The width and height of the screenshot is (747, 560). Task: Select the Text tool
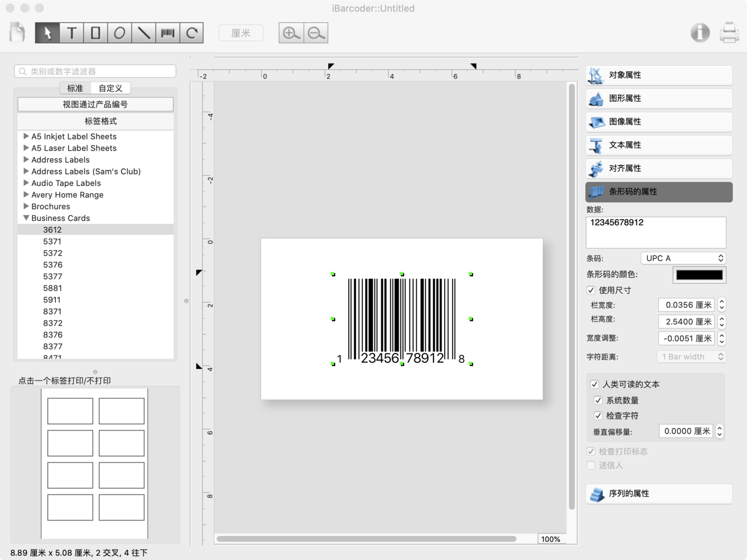click(x=71, y=32)
